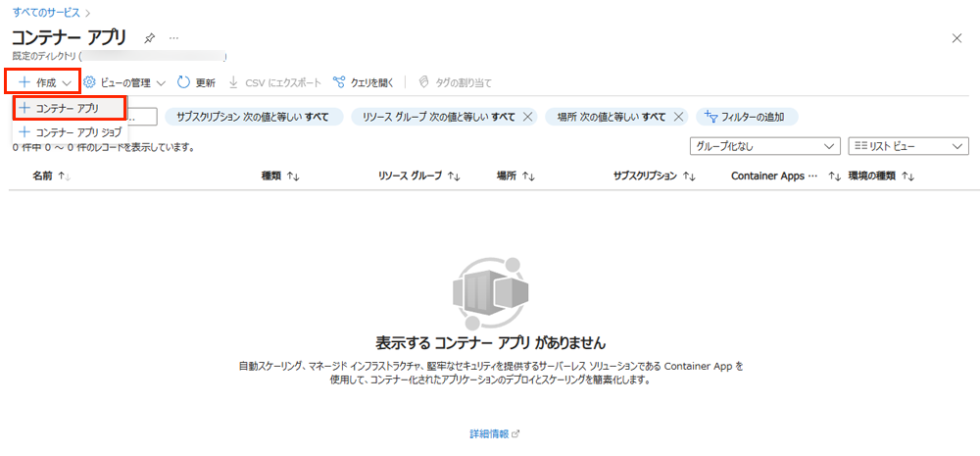
Task: Open the リスト ビュー dropdown
Action: coord(908,146)
